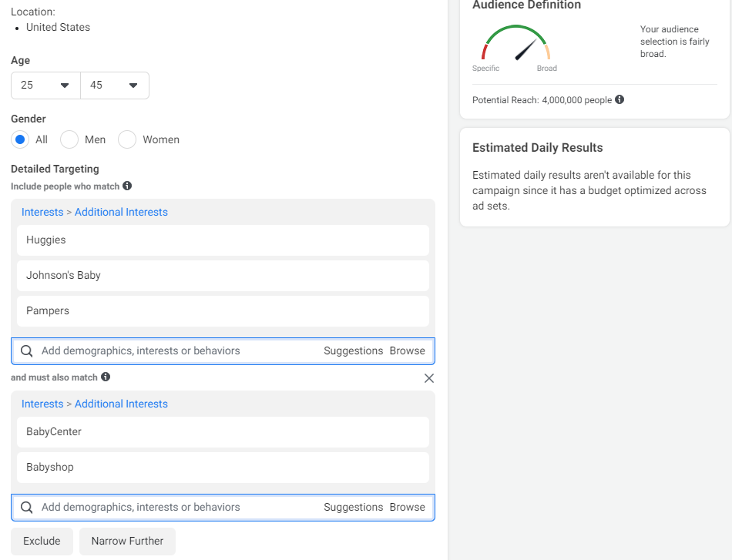This screenshot has width=732, height=560.
Task: Click info icon beside and must also match
Action: [x=106, y=377]
